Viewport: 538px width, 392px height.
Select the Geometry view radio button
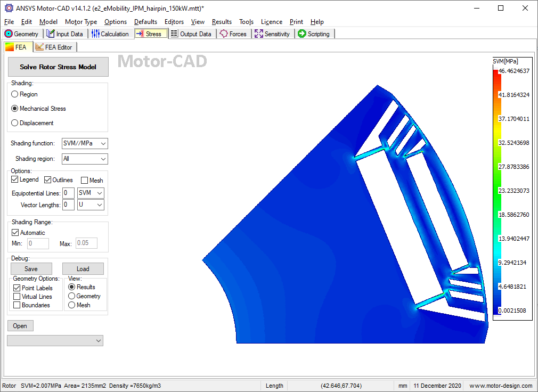pyautogui.click(x=71, y=296)
